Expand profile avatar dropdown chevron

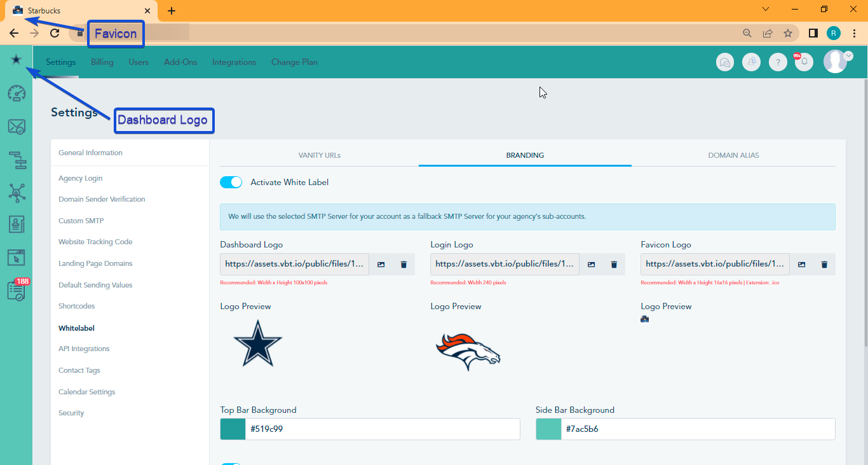[x=848, y=56]
